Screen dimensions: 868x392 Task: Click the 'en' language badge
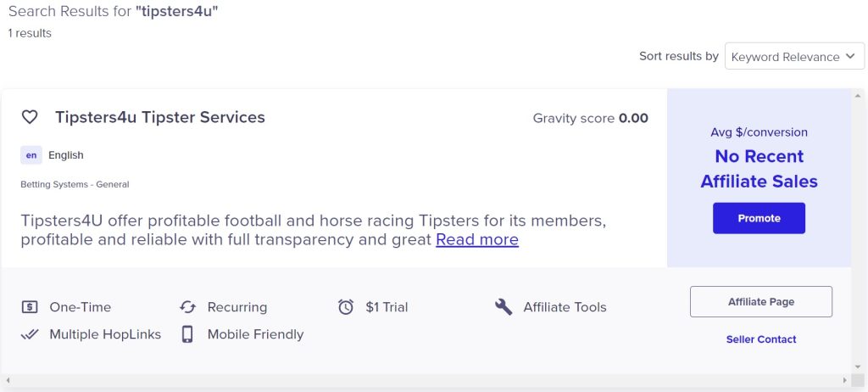[31, 155]
